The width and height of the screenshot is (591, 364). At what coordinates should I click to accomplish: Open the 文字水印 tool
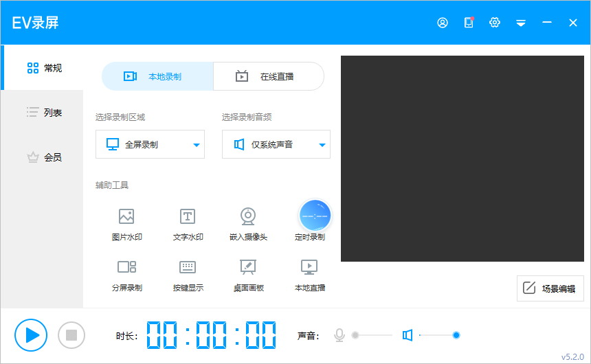(188, 224)
